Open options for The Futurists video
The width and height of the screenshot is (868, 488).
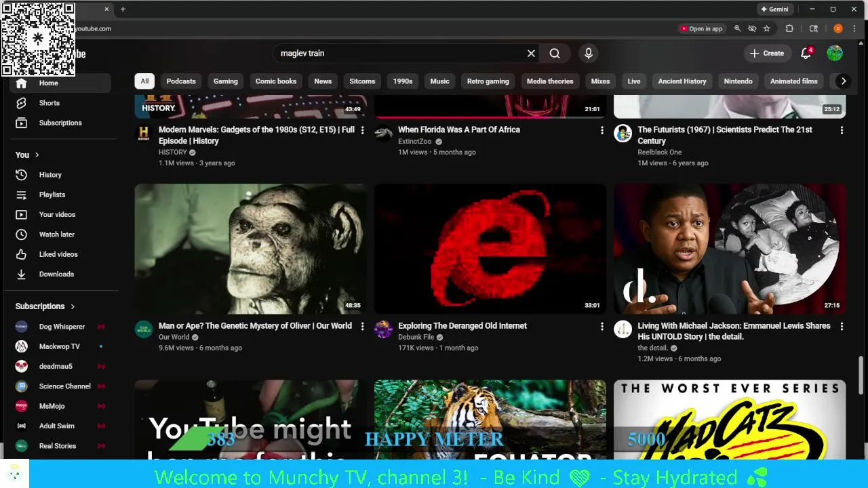pyautogui.click(x=842, y=130)
